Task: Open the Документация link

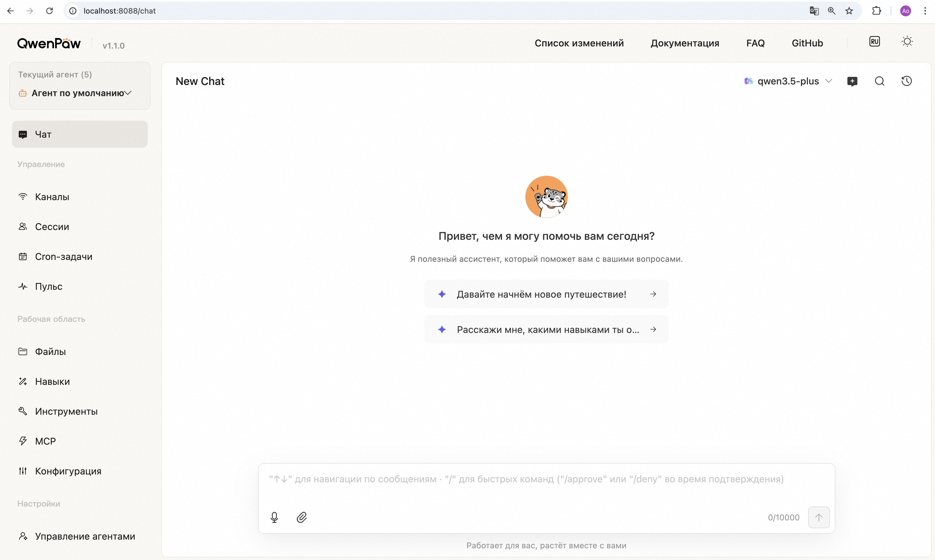Action: pos(685,43)
